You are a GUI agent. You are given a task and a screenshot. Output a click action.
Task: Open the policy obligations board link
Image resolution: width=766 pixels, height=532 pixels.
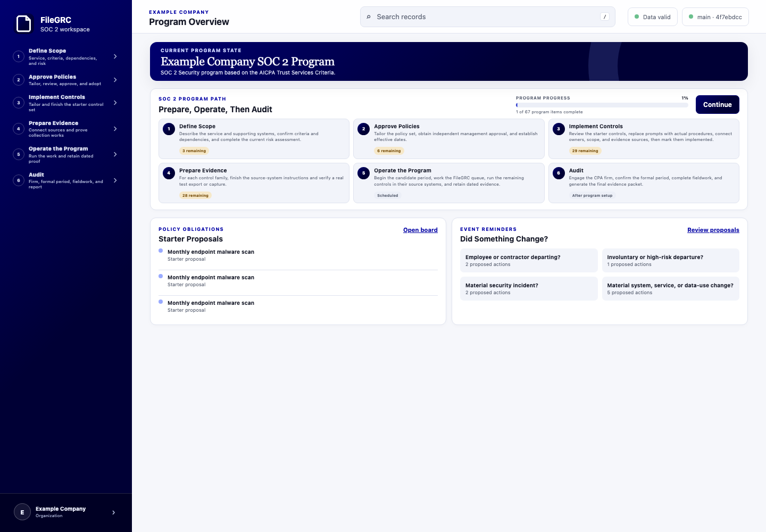tap(420, 230)
